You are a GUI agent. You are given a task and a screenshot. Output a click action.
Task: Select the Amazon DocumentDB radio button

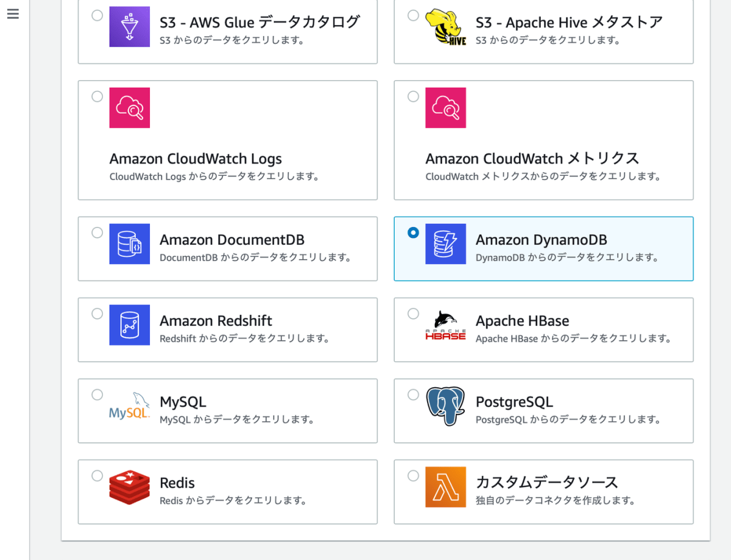97,233
